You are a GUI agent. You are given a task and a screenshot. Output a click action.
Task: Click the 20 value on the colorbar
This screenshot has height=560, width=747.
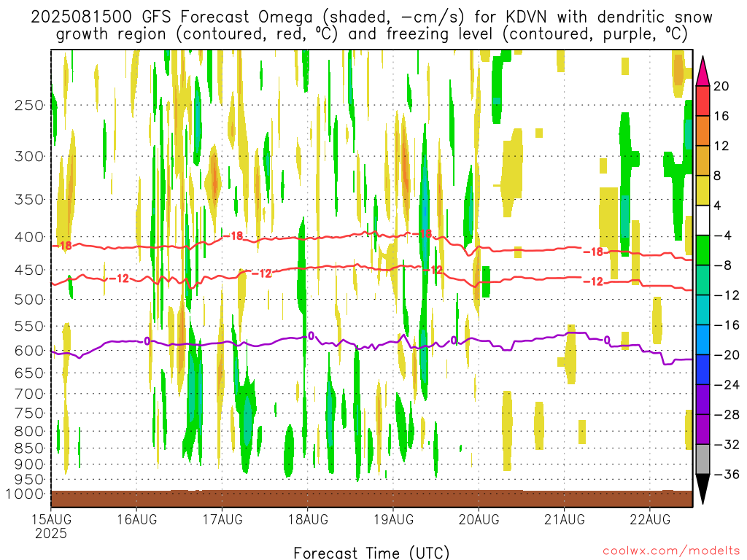[x=721, y=86]
